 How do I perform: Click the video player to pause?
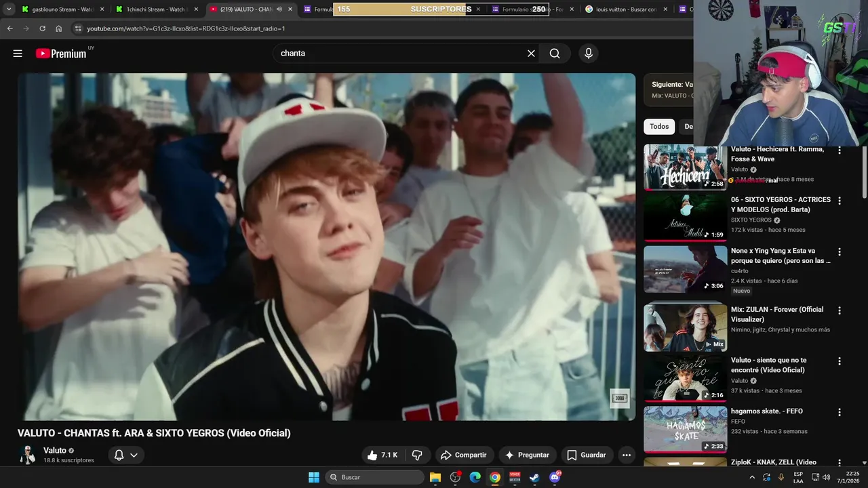coord(326,247)
